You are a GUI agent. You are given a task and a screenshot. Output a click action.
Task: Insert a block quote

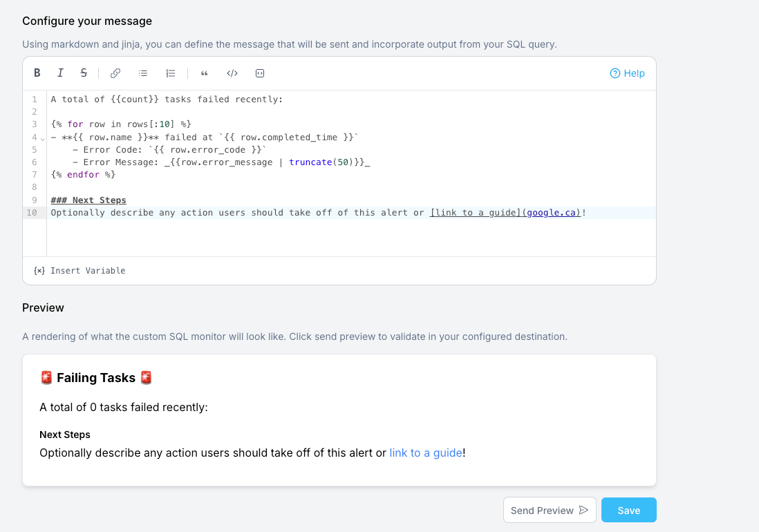tap(205, 73)
